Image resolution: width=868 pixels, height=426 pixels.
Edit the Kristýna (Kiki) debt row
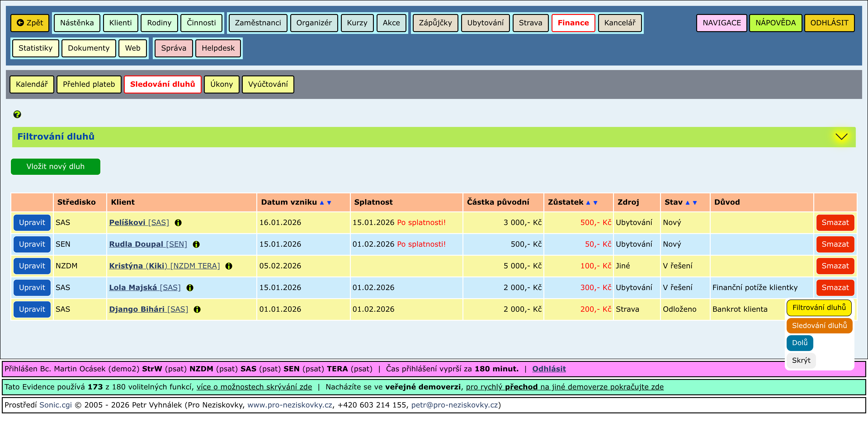[x=32, y=266]
